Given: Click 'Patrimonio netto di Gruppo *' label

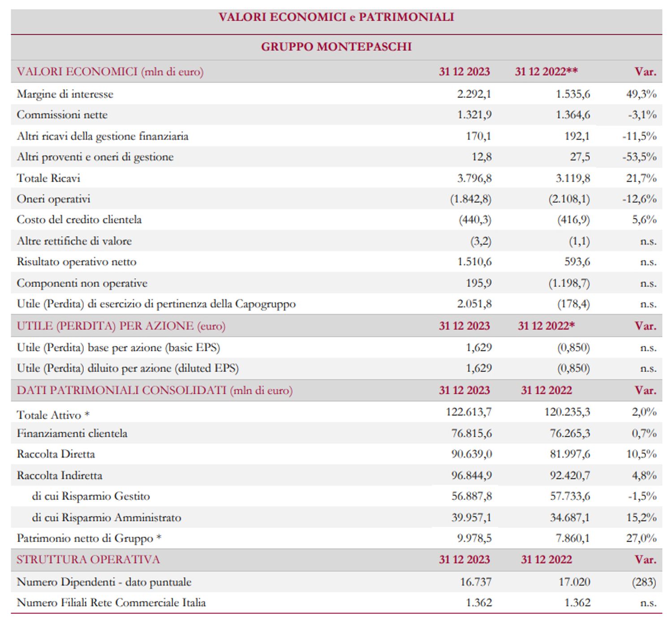Looking at the screenshot, I should coord(89,538).
